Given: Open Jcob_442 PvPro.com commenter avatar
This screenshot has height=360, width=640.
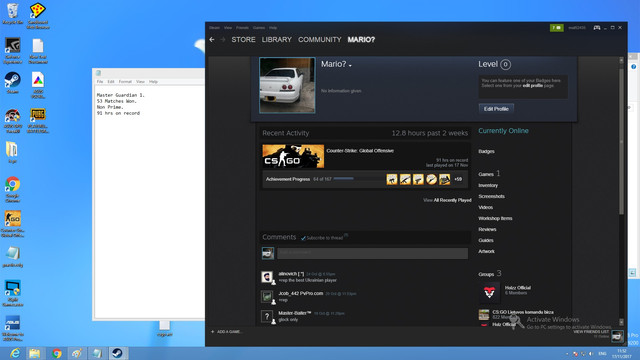Looking at the screenshot, I should [x=267, y=297].
